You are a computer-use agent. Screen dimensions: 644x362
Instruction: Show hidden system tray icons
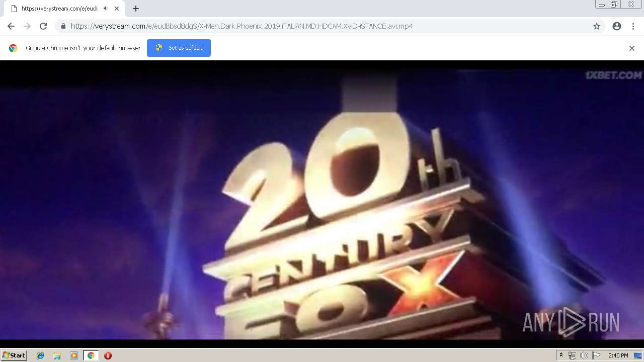pyautogui.click(x=561, y=355)
